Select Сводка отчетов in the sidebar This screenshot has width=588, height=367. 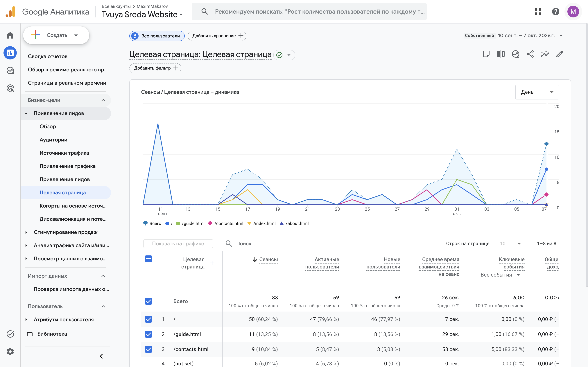tap(48, 56)
